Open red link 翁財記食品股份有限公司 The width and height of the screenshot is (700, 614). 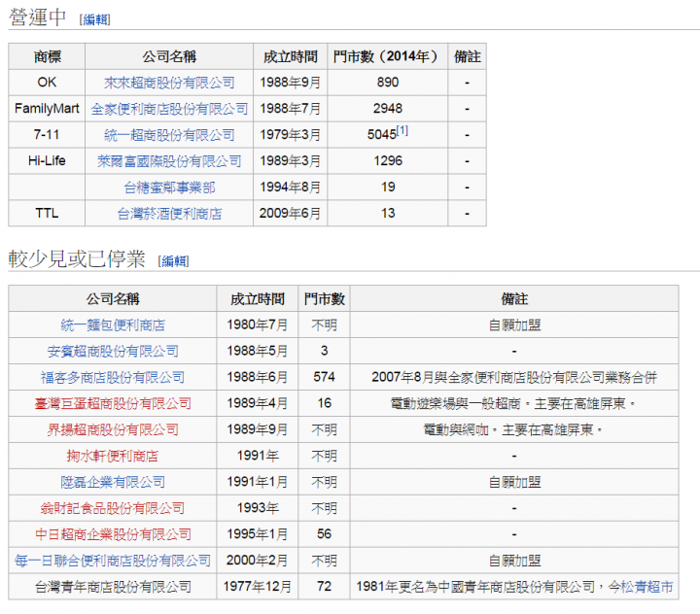click(113, 508)
